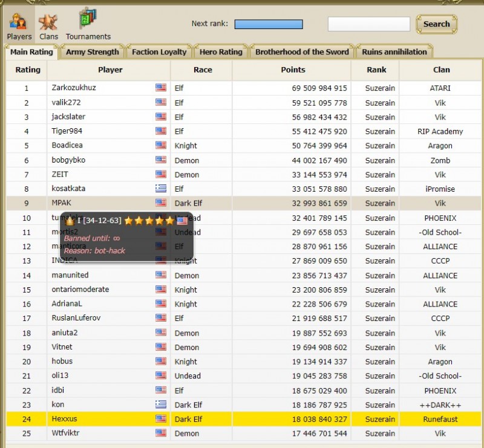Click the flag icon beside kon
This screenshot has height=448, width=484.
click(x=160, y=404)
